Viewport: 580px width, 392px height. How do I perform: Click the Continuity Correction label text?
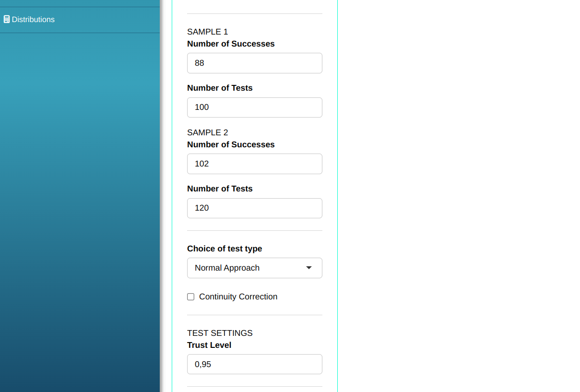[238, 297]
